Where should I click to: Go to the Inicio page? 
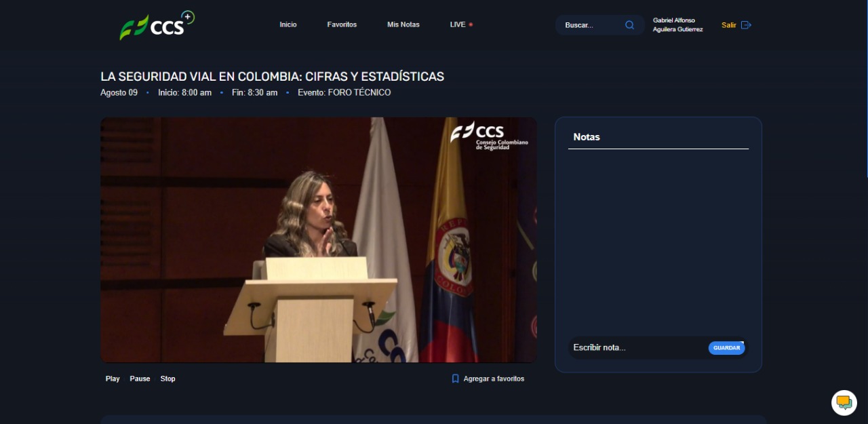(x=288, y=24)
